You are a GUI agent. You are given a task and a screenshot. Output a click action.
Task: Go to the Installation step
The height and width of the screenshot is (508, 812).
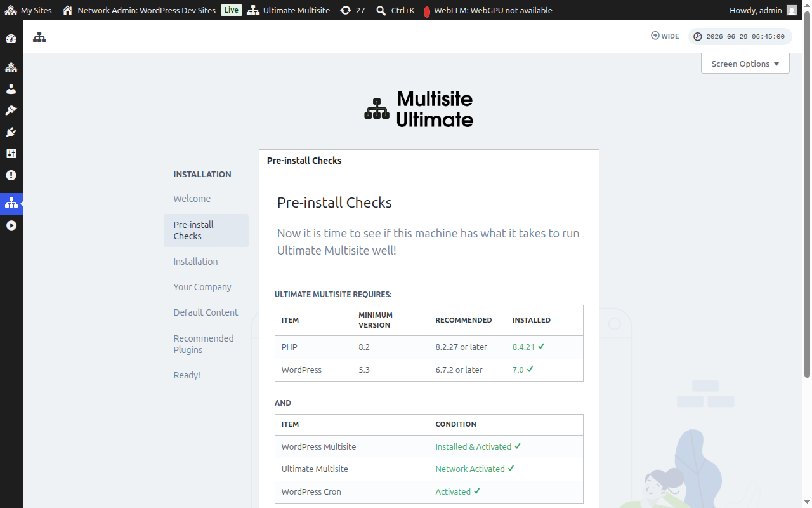[195, 262]
